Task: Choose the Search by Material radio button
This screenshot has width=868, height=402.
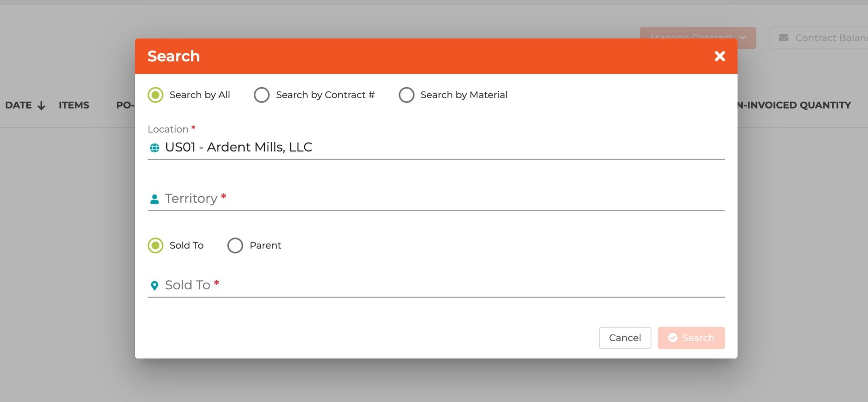Action: (x=406, y=95)
